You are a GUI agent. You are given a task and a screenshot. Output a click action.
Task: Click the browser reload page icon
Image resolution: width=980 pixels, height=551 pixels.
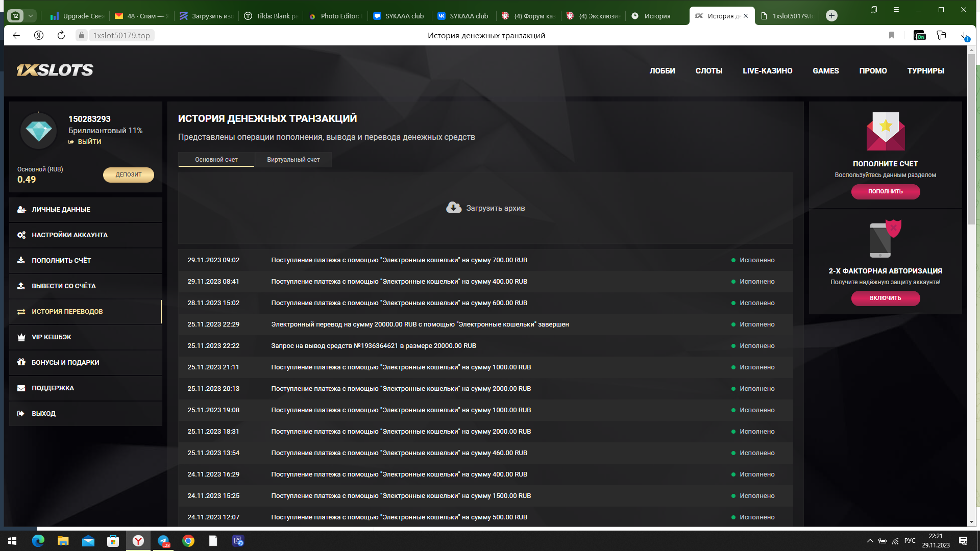tap(61, 35)
